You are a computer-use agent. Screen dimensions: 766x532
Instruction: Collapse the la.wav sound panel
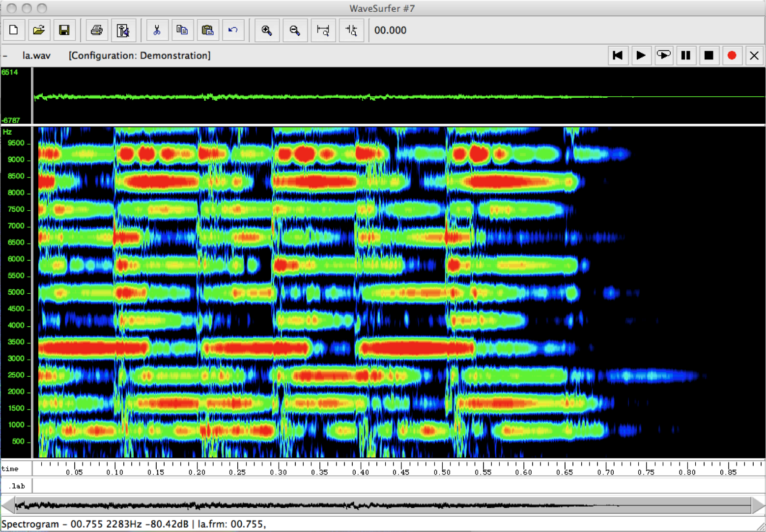click(5, 56)
